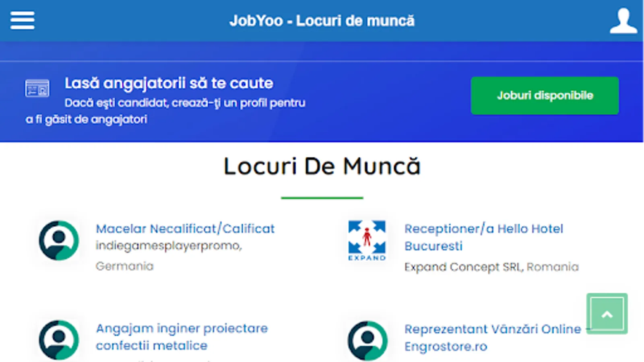
Task: Click the Joburi disponibile button
Action: coord(545,96)
